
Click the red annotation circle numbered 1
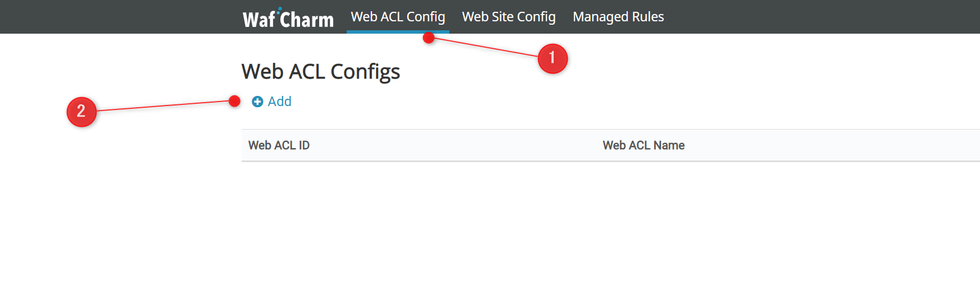[553, 58]
